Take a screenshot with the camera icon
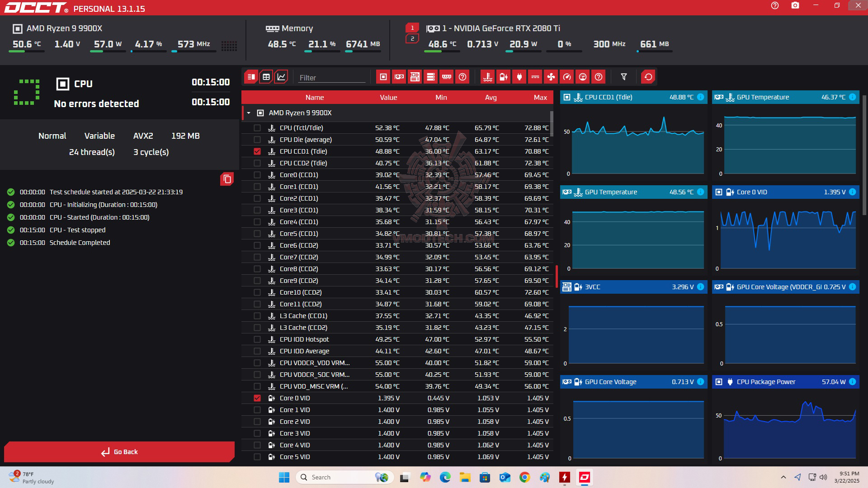Viewport: 868px width, 488px height. coord(795,5)
